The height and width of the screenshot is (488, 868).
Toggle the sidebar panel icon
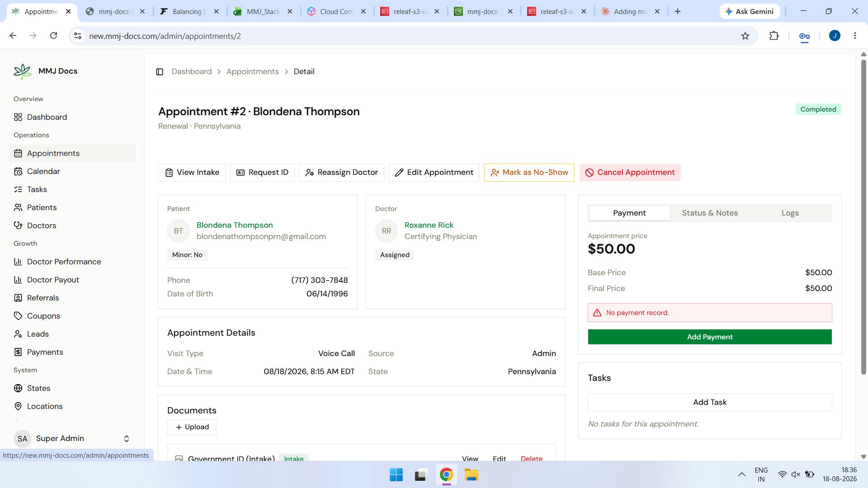[x=160, y=72]
